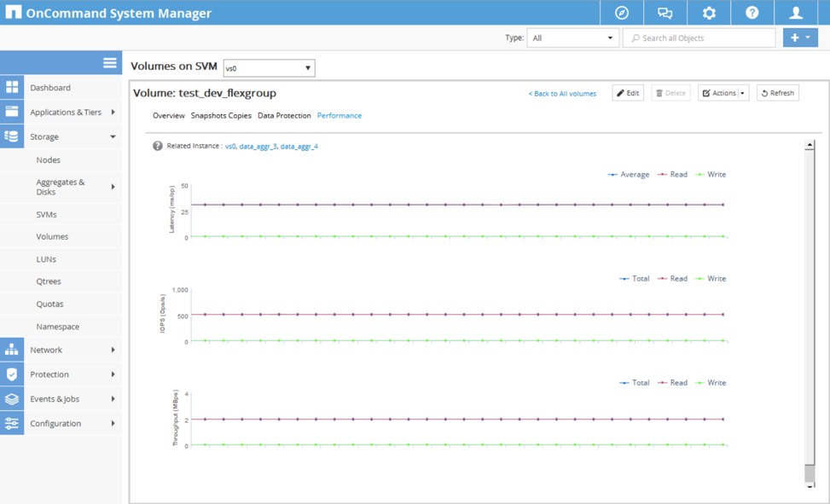Click the performance panel vertical scrollbar thumb
Image resolution: width=830 pixels, height=504 pixels.
pos(810,473)
